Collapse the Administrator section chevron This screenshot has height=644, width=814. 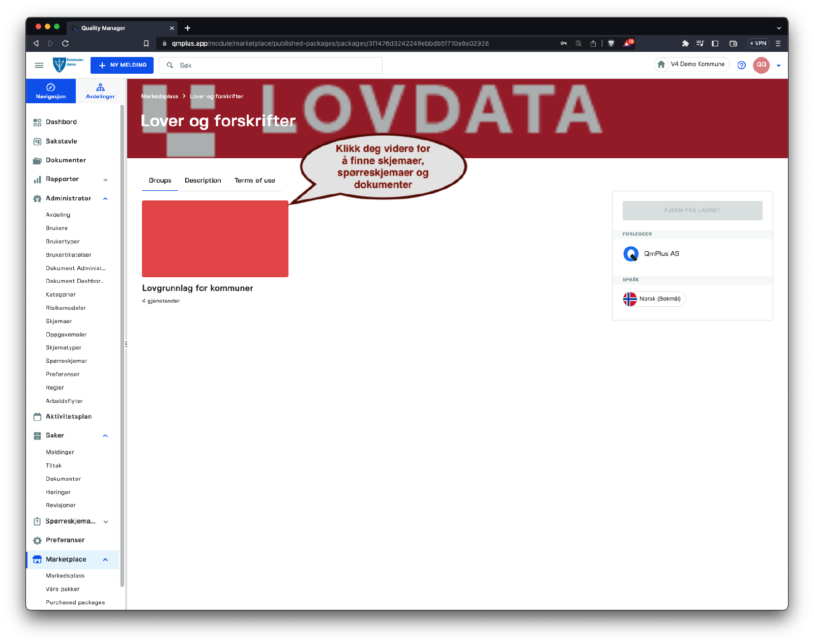[106, 199]
